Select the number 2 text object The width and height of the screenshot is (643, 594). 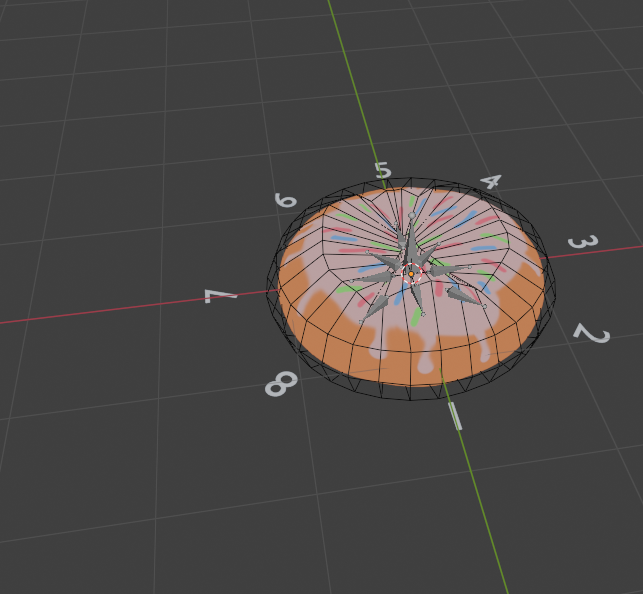point(592,333)
